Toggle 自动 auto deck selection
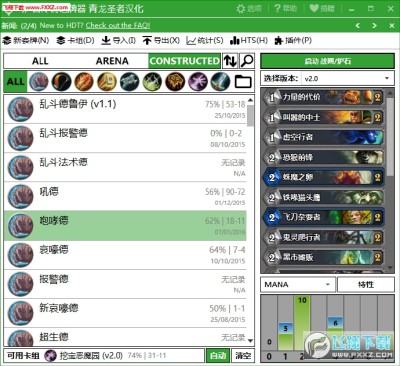The height and width of the screenshot is (366, 400). click(218, 356)
